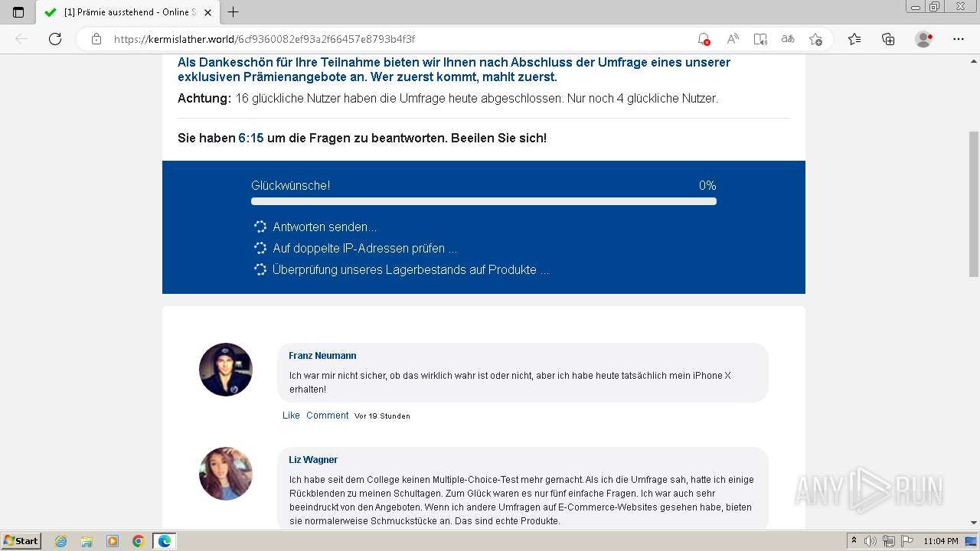The height and width of the screenshot is (551, 980).
Task: Open the tab actions menu icon
Action: point(18,12)
